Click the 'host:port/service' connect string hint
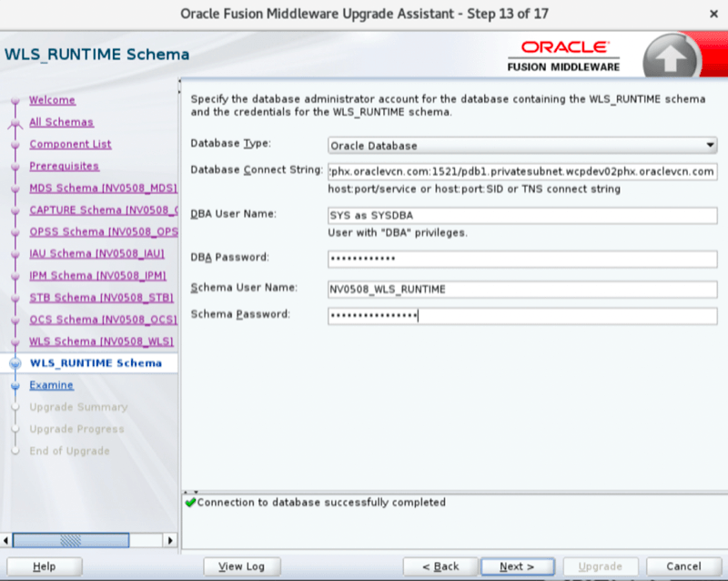Image resolution: width=728 pixels, height=581 pixels. point(474,189)
